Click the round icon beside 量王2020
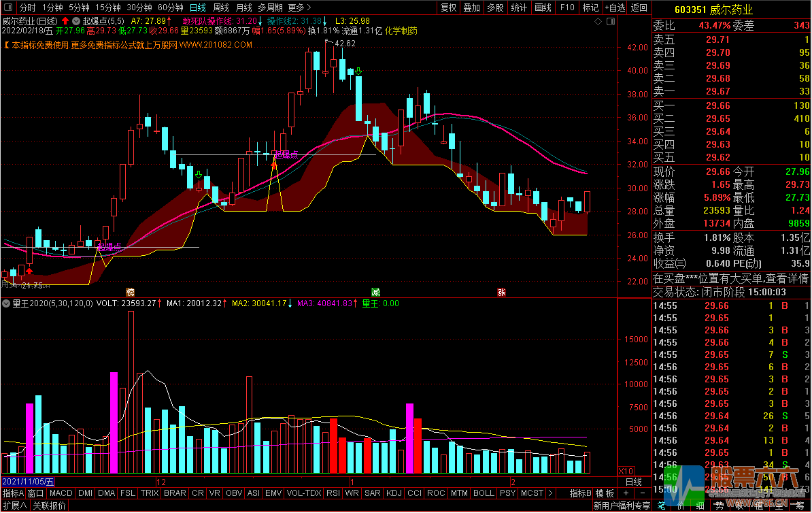Screen dimensions: 812x513 6,303
